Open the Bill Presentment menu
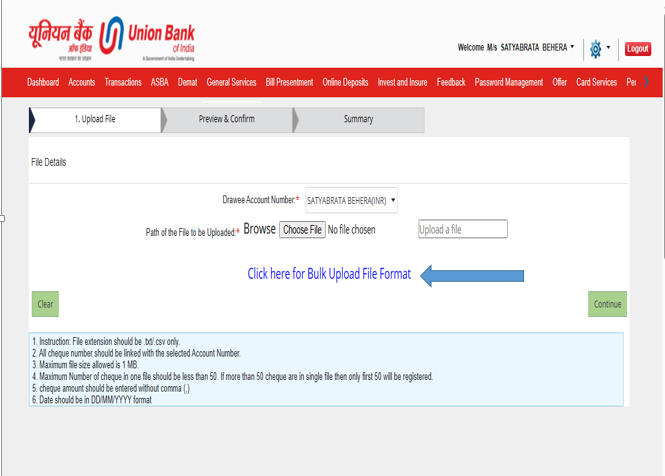This screenshot has width=665, height=476. click(x=289, y=83)
